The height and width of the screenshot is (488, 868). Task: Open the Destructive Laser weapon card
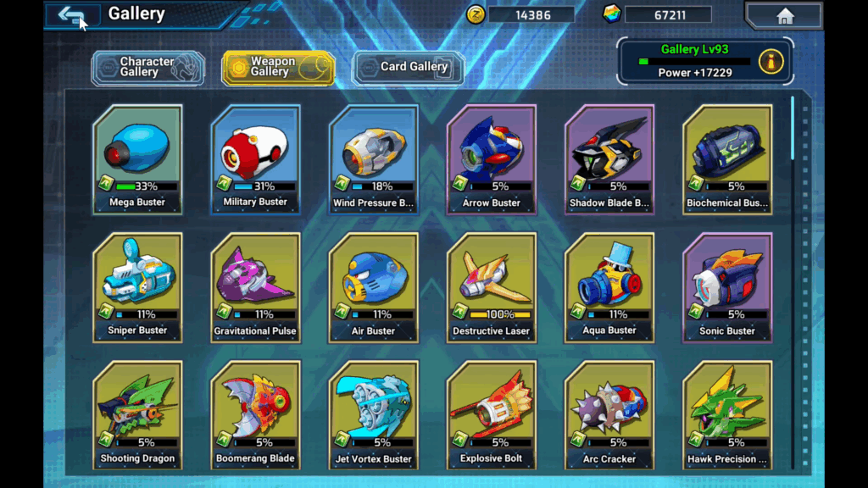[x=491, y=288]
